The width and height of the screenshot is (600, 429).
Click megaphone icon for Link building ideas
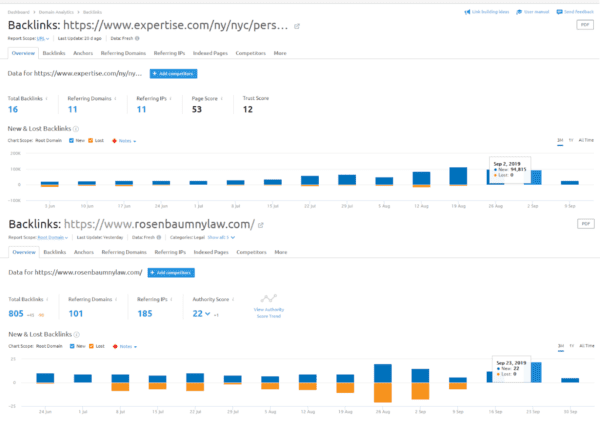click(x=467, y=12)
